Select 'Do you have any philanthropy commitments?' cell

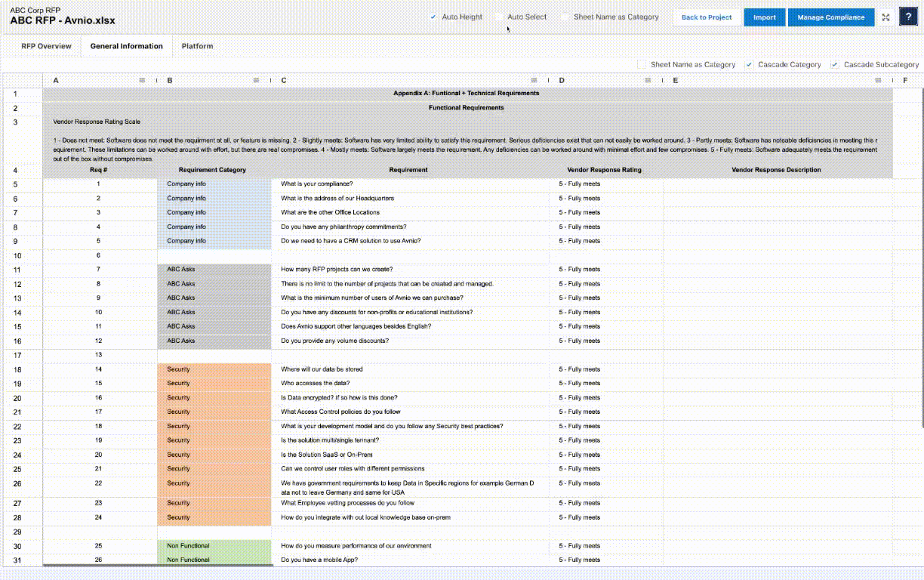click(x=410, y=227)
